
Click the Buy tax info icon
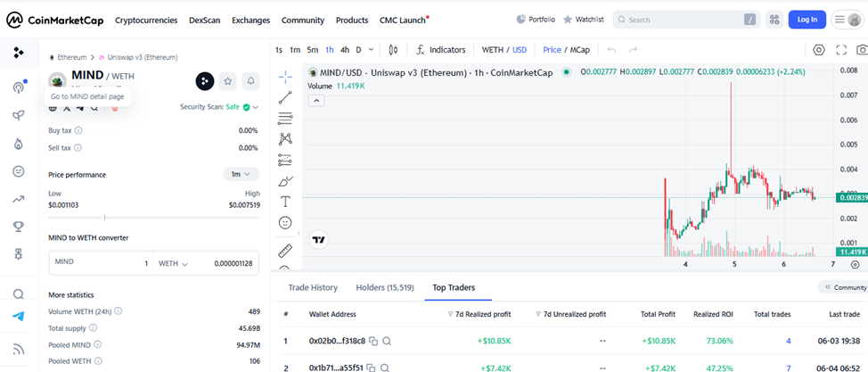click(78, 130)
